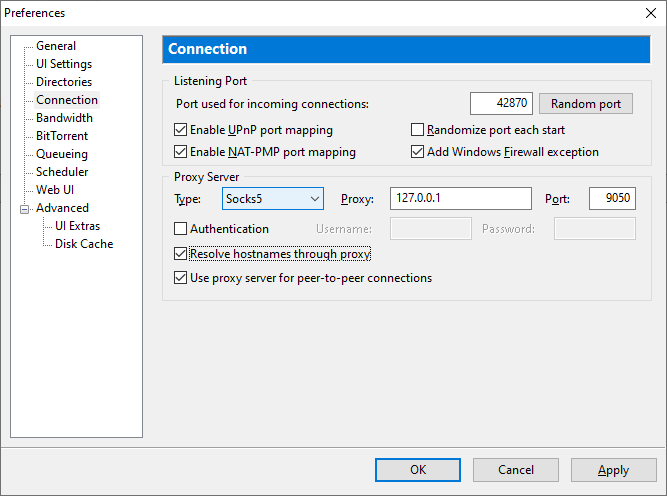Viewport: 667px width, 496px height.
Task: Select the Advanced tree item
Action: (x=63, y=208)
